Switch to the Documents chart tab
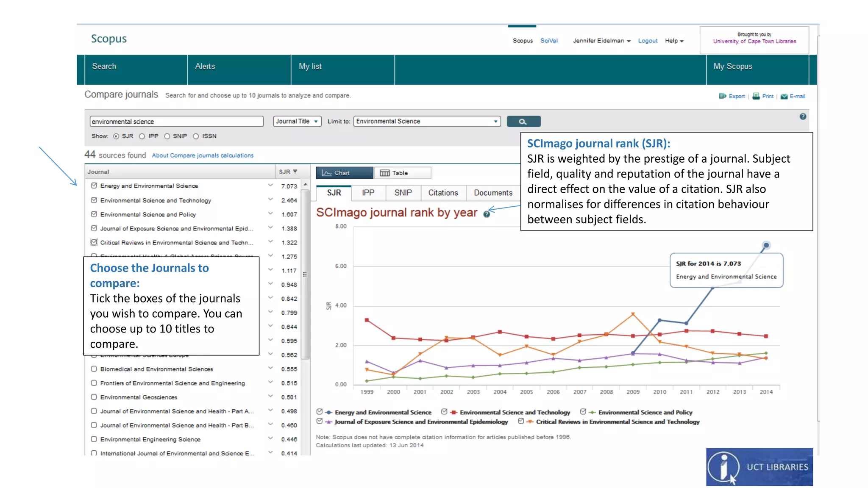Image resolution: width=868 pixels, height=488 pixels. click(493, 193)
